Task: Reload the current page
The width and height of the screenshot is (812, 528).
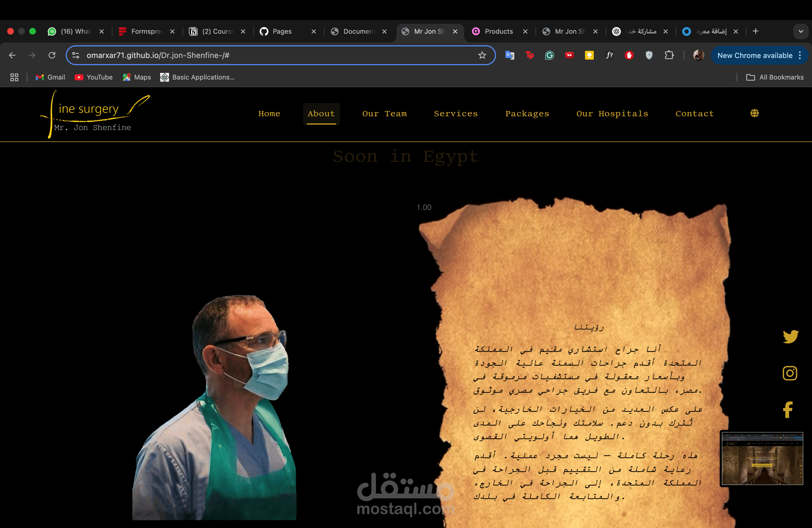Action: 52,55
